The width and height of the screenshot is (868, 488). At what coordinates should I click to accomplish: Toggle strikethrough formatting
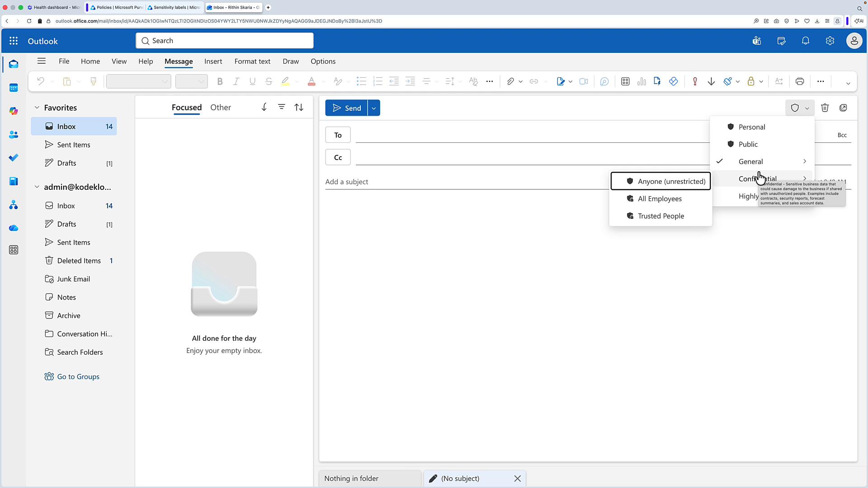[269, 81]
